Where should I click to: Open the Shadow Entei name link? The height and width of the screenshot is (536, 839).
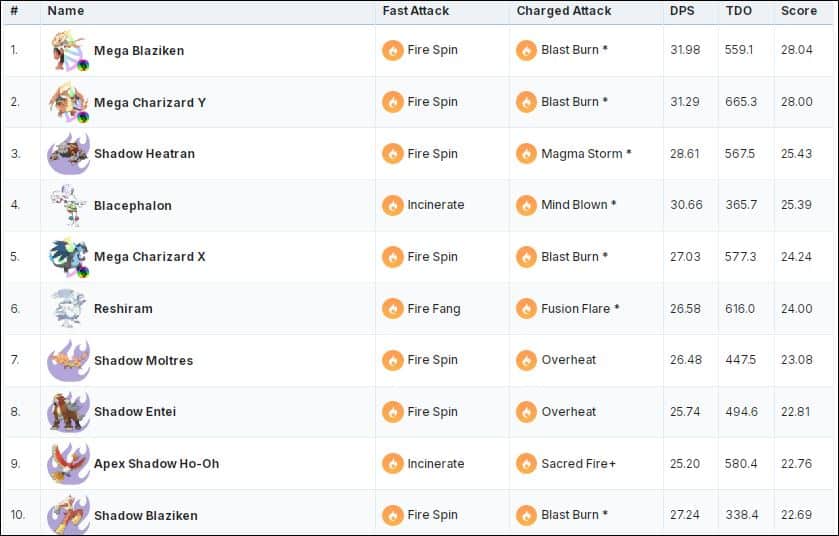tap(134, 412)
